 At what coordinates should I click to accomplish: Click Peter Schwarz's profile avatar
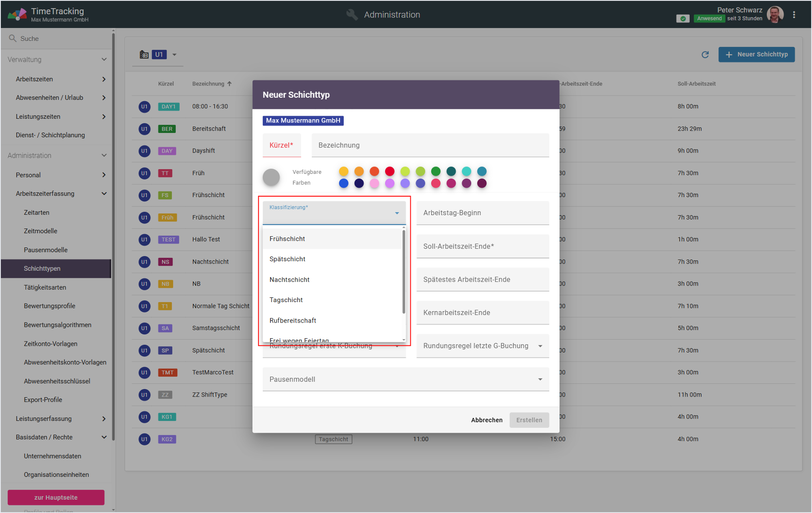point(775,15)
